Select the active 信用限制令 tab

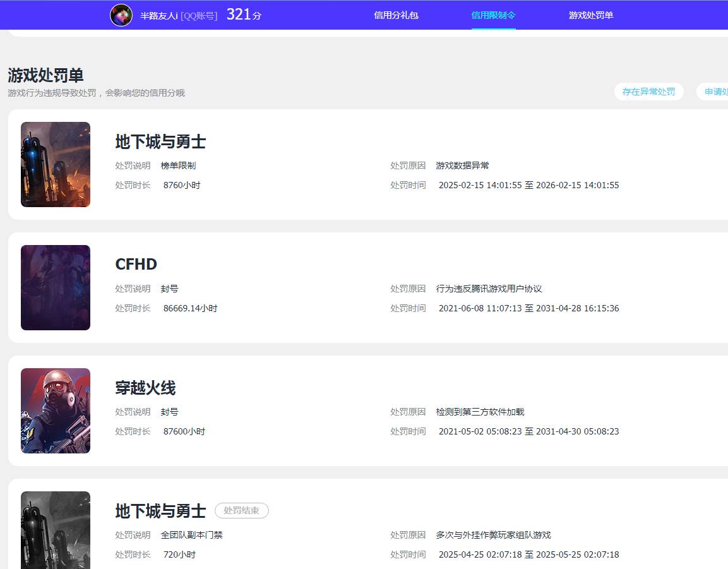pyautogui.click(x=493, y=15)
